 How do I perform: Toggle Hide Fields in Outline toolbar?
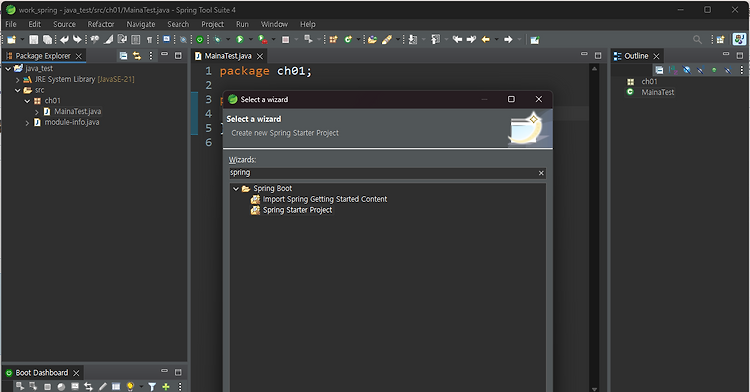coord(687,70)
